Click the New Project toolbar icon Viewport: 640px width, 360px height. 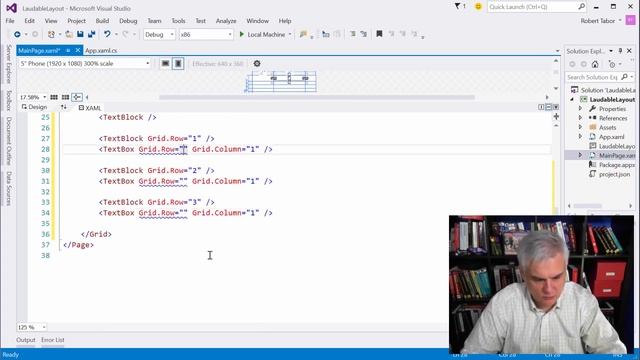51,35
